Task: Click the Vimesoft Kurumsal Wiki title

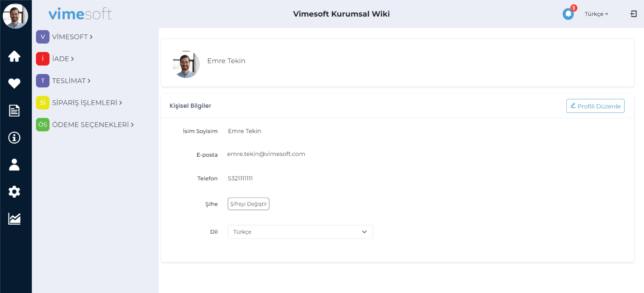Action: pyautogui.click(x=341, y=14)
